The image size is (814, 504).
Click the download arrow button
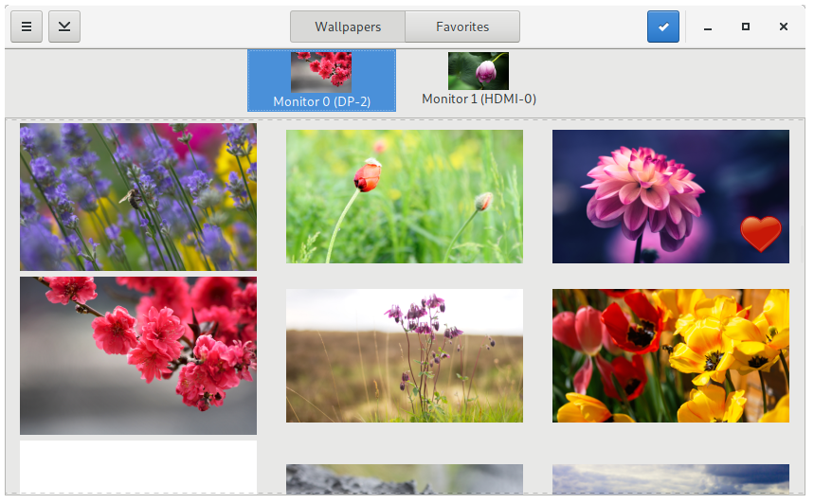click(64, 27)
